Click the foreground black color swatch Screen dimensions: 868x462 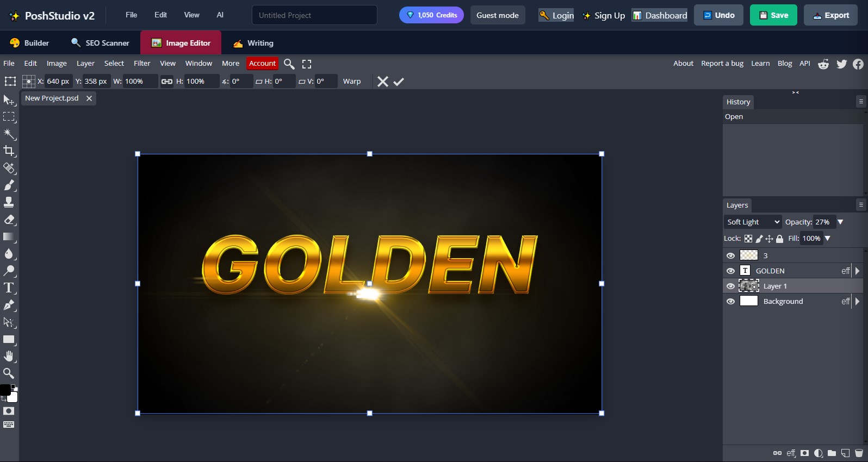click(5, 390)
